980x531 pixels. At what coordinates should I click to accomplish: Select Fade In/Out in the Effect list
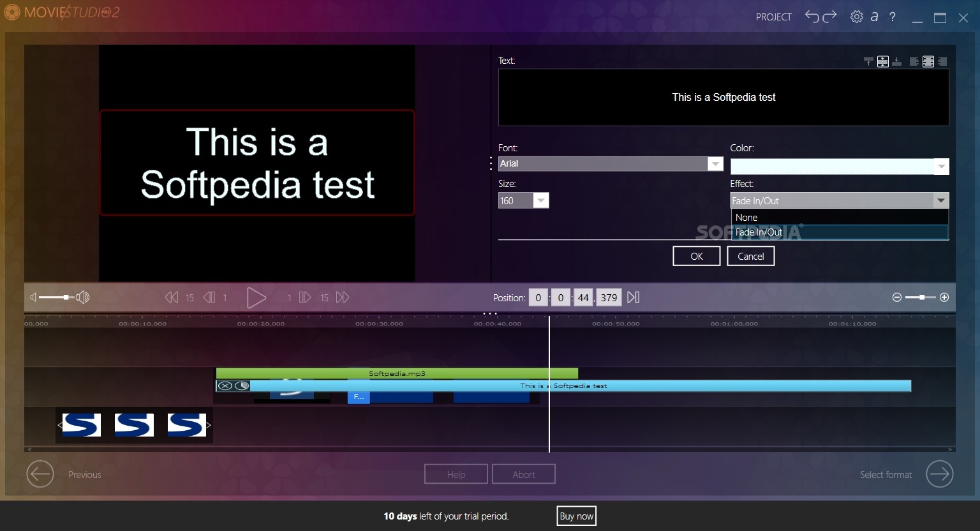[840, 232]
